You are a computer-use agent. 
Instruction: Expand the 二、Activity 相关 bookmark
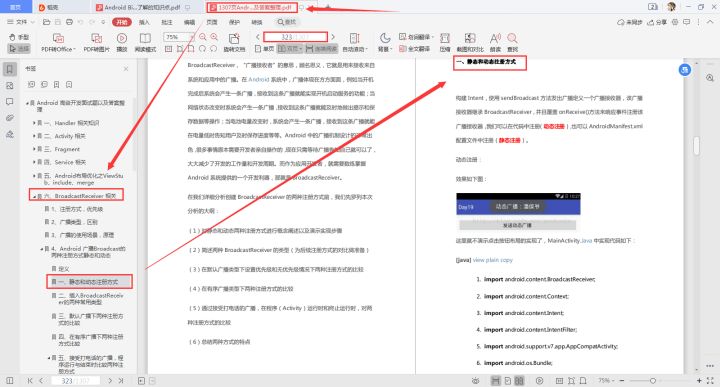point(34,136)
